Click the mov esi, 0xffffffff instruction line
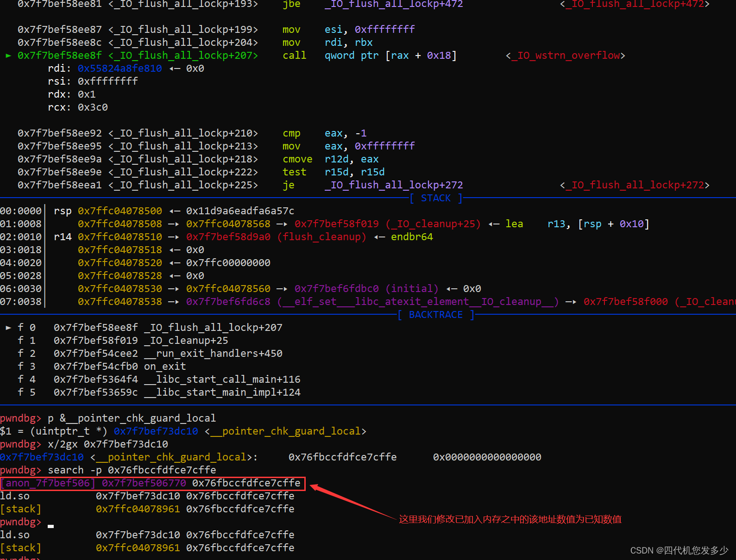The width and height of the screenshot is (736, 560). tap(216, 30)
